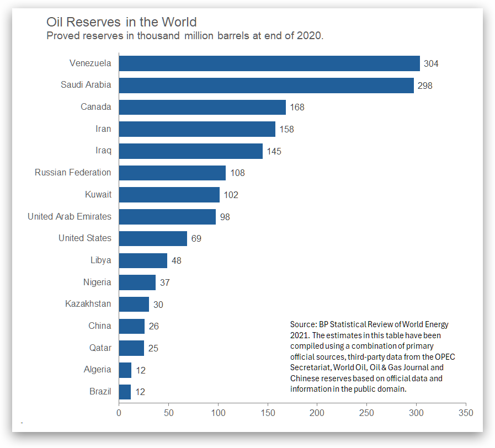Select the United Arab Emirates label
495x448 pixels.
(x=69, y=216)
